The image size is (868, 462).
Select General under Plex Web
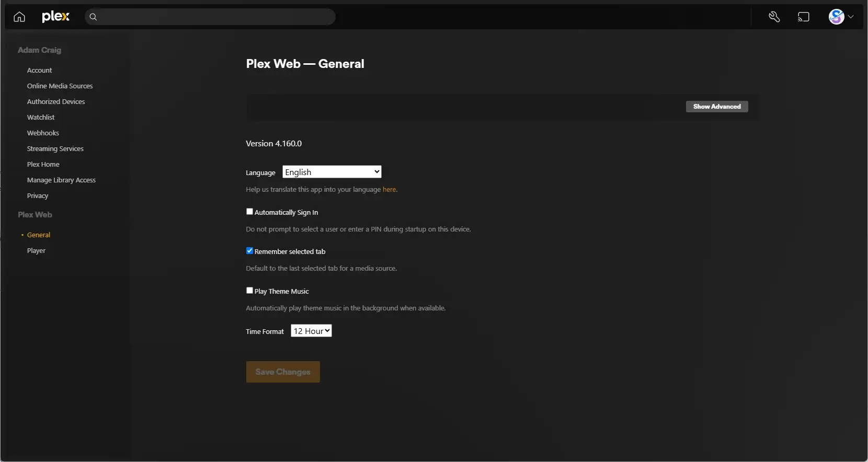tap(39, 235)
